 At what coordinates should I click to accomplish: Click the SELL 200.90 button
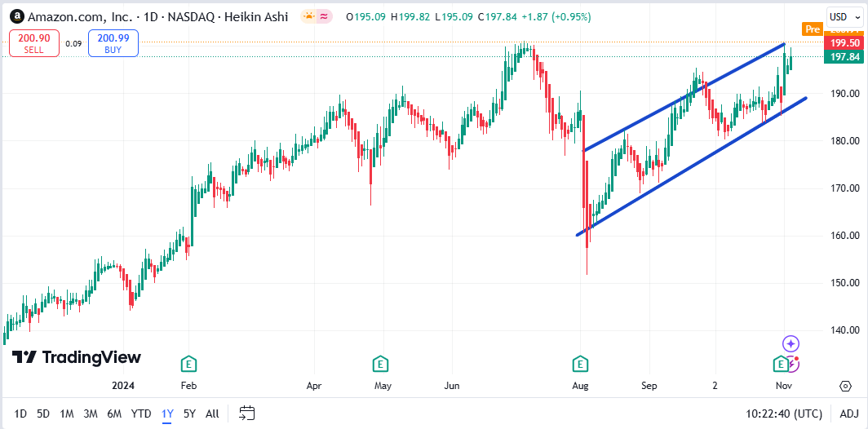click(33, 42)
